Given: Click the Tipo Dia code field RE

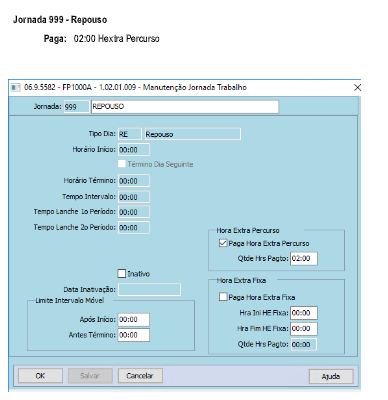Looking at the screenshot, I should 130,134.
